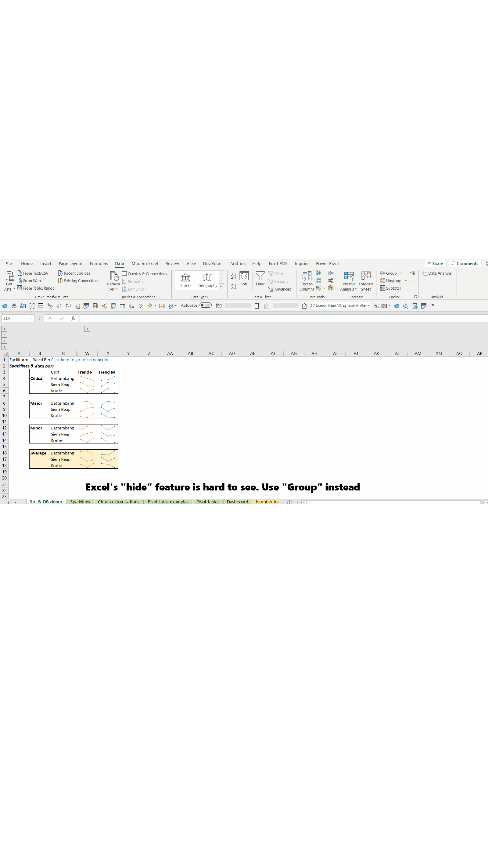The image size is (488, 868).
Task: Open the Get Data dropdown
Action: 9,281
